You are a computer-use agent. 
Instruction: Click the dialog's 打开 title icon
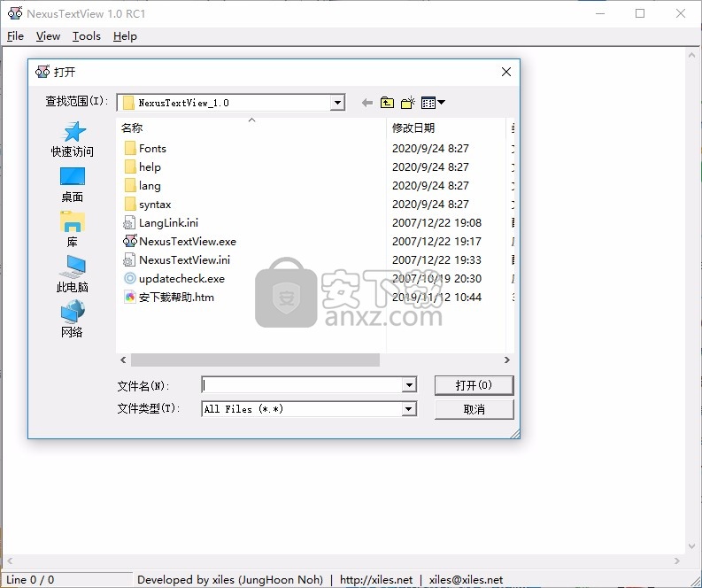(42, 72)
